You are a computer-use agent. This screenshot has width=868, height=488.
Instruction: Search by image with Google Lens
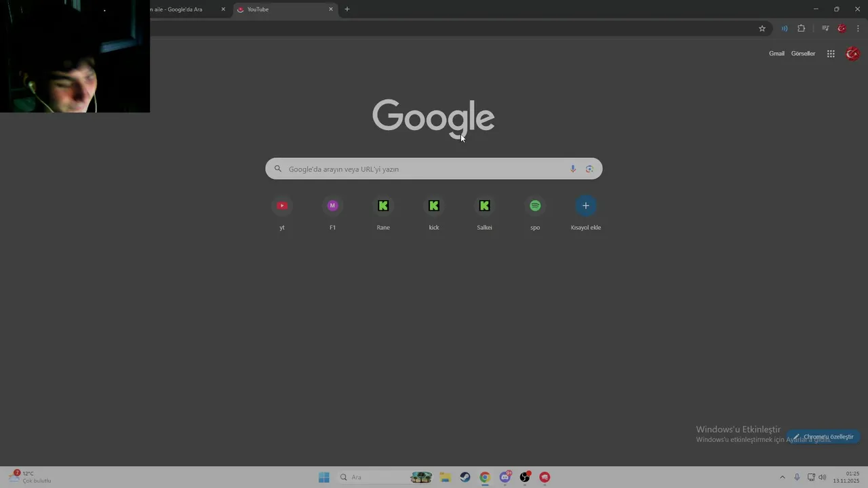point(589,169)
